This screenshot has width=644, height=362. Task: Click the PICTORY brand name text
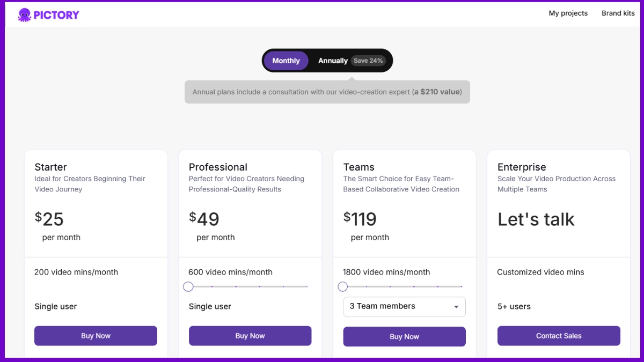[x=56, y=14]
